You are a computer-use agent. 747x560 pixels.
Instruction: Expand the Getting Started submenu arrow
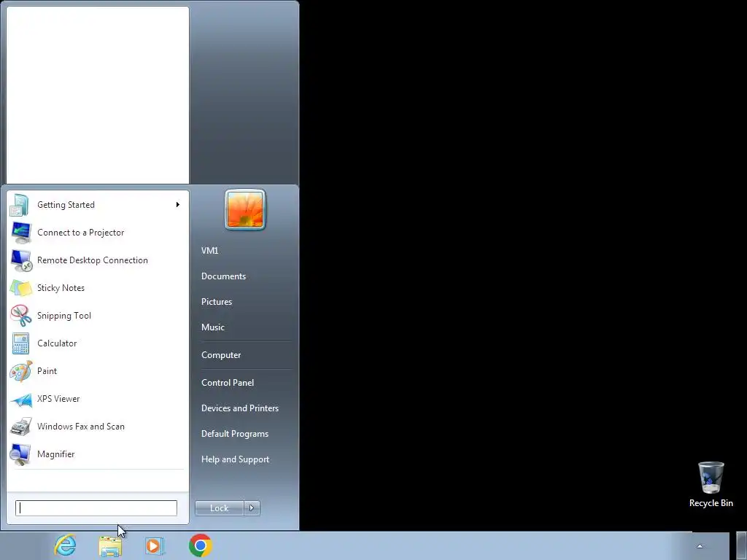coord(178,205)
